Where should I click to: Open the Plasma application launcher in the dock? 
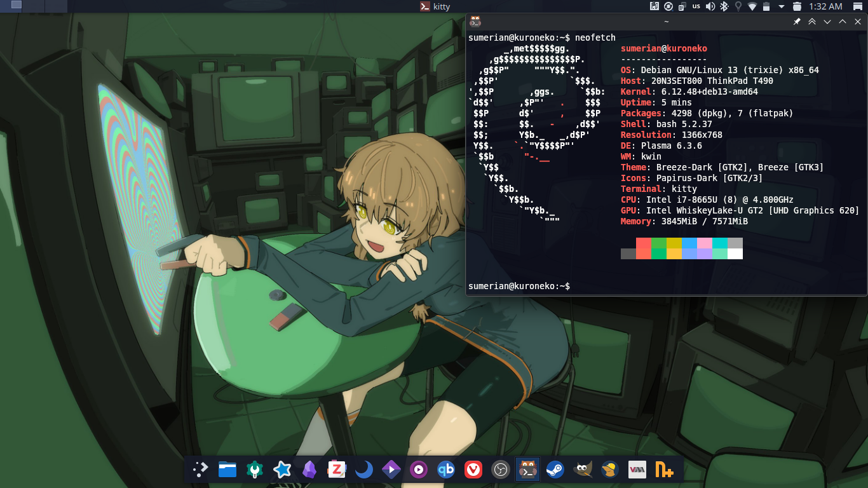click(200, 470)
